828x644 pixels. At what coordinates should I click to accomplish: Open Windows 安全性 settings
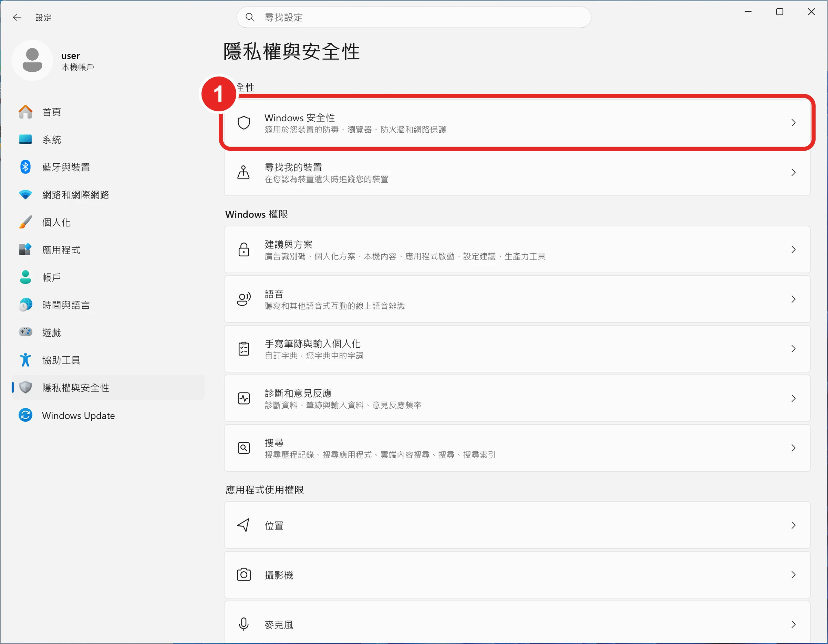517,123
